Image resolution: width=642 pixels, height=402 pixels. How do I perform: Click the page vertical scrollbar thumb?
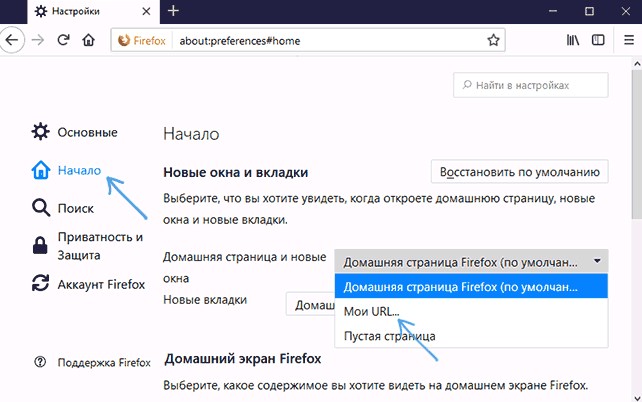(637, 144)
